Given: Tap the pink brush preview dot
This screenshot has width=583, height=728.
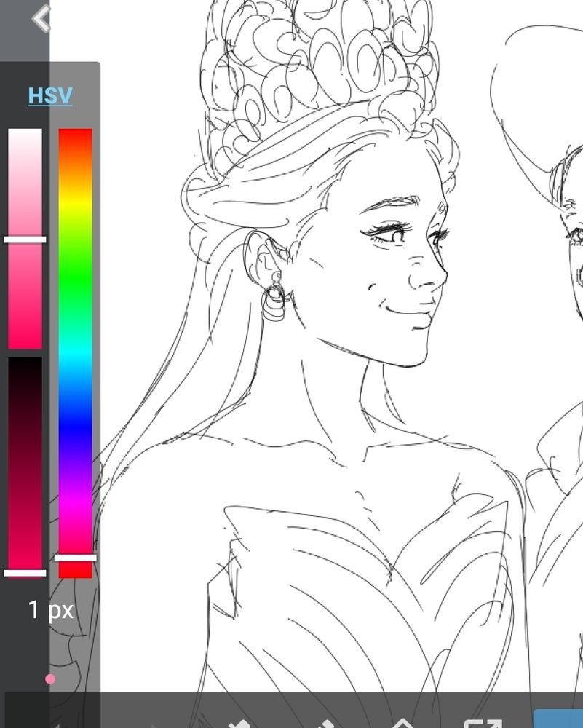Looking at the screenshot, I should 51,679.
